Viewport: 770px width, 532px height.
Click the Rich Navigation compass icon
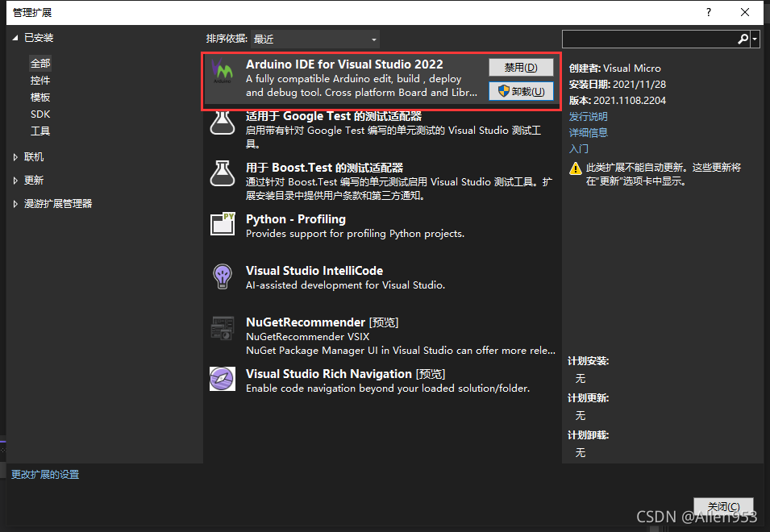pos(223,379)
